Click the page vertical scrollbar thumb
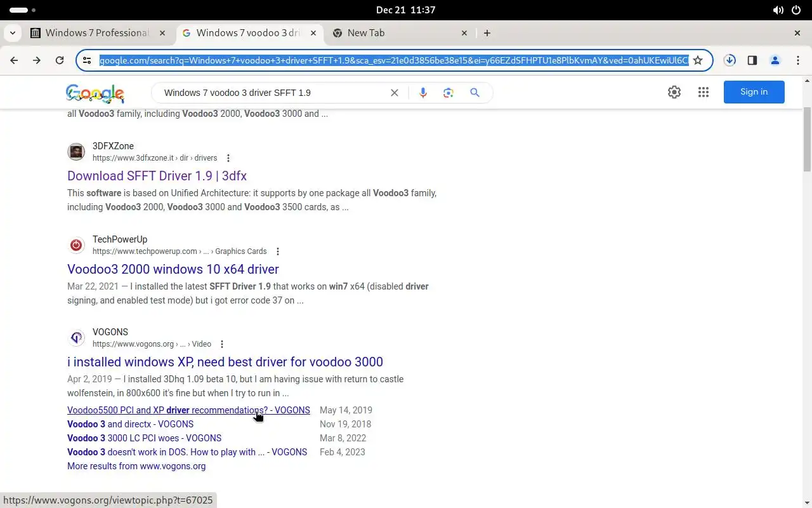The height and width of the screenshot is (508, 812). coord(807,139)
